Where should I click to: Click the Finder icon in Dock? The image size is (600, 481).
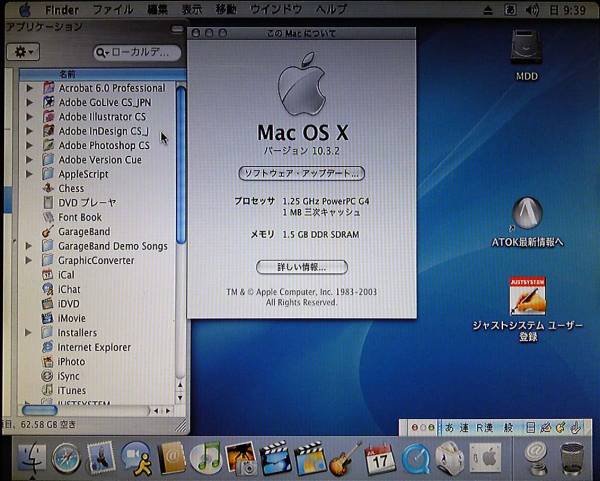(32, 458)
